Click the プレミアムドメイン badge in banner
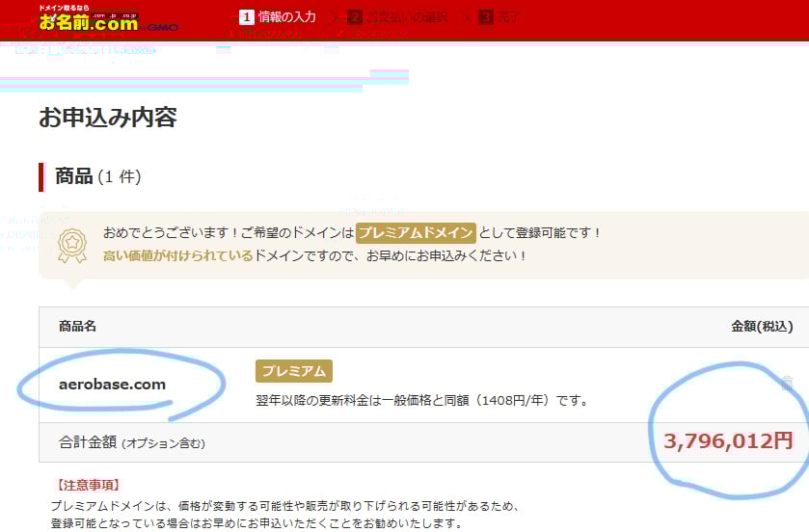The image size is (809, 532). click(x=416, y=232)
